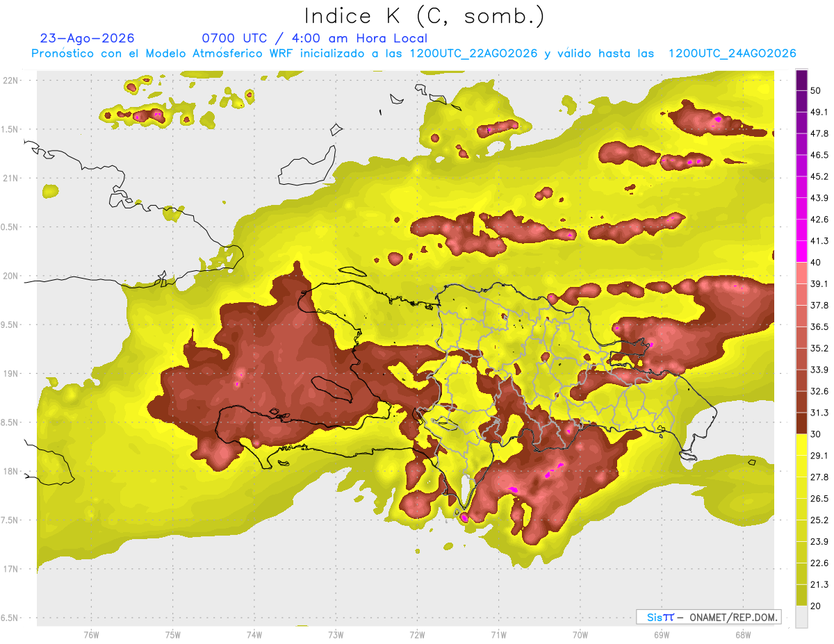Click longitude axis label "72W"
This screenshot has width=834, height=644.
pos(417,635)
